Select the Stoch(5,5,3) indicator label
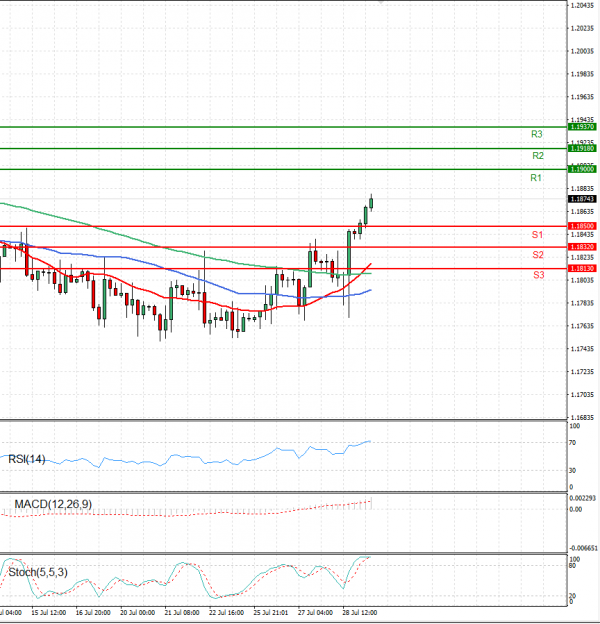 (38, 572)
